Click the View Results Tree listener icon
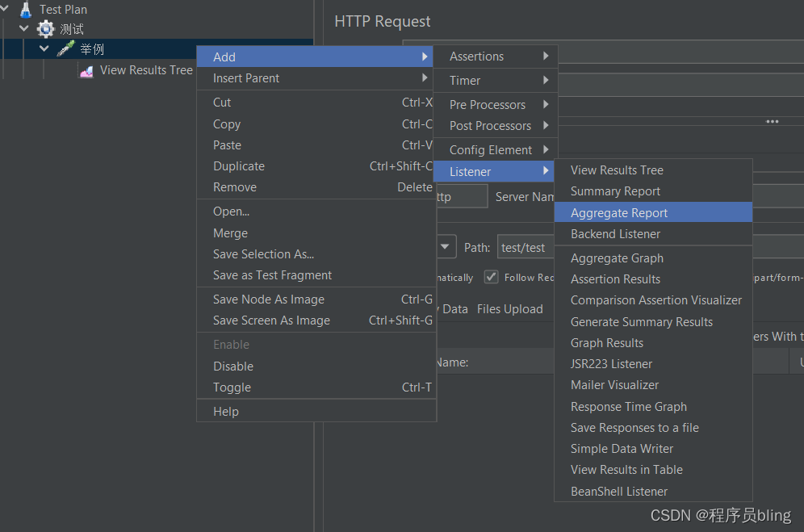Screen dimensions: 804x532 tap(86, 71)
